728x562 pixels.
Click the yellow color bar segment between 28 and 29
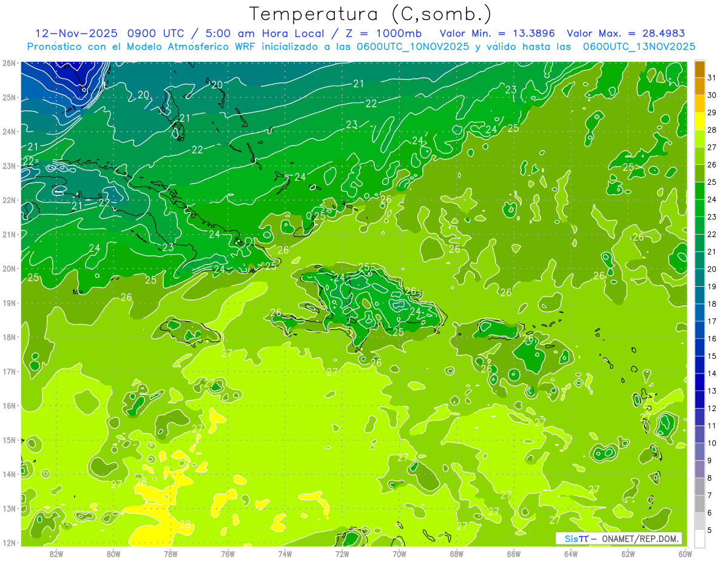click(699, 121)
